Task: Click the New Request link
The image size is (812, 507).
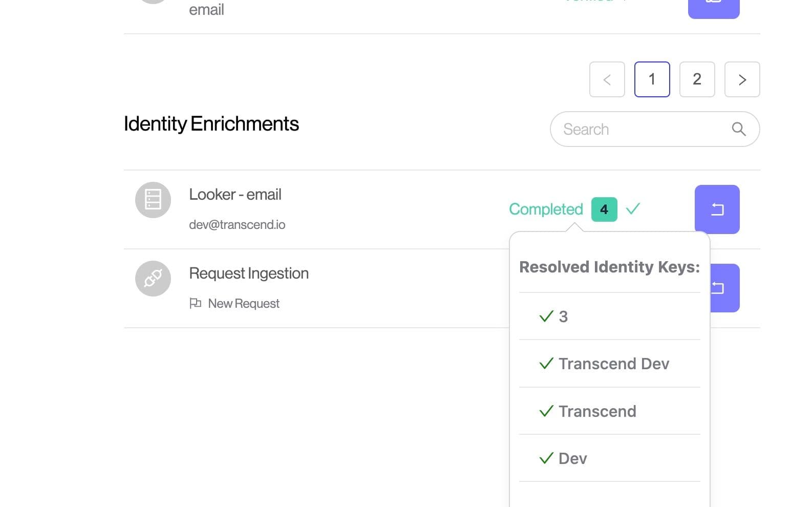Action: point(244,304)
